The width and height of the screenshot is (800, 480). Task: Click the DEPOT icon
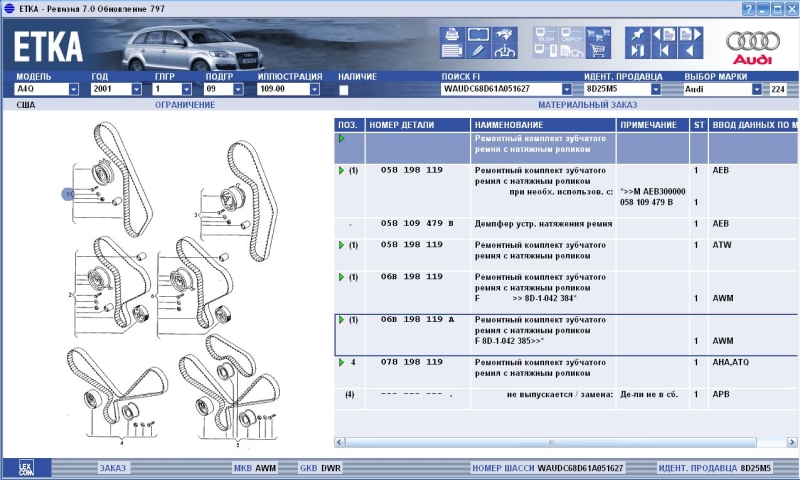coord(572,34)
